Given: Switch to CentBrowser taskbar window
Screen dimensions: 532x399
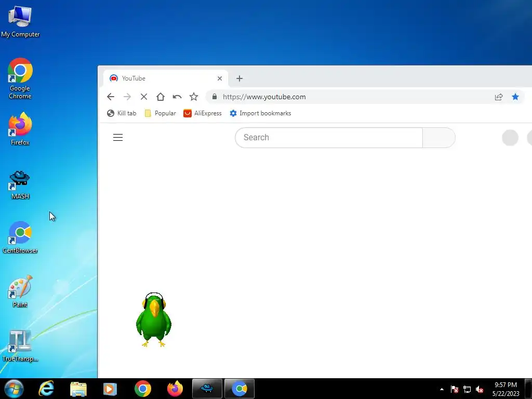Looking at the screenshot, I should coord(240,389).
